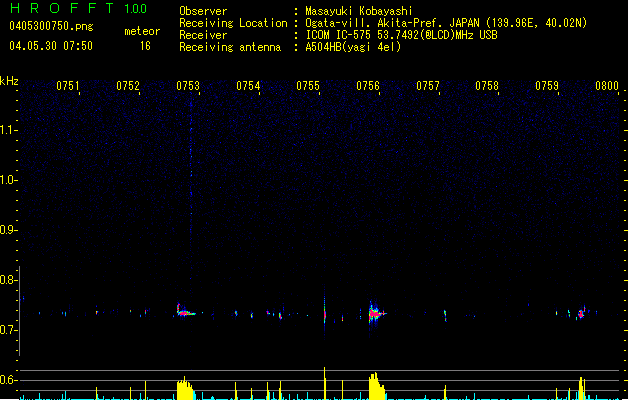Click the yellow power bar cluster below 0756
Screen dimensions: 629x400
(377, 386)
